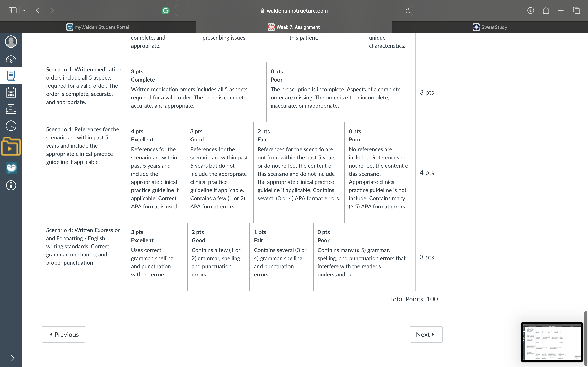Click the screenshot preview thumbnail
This screenshot has width=588, height=367.
point(552,342)
